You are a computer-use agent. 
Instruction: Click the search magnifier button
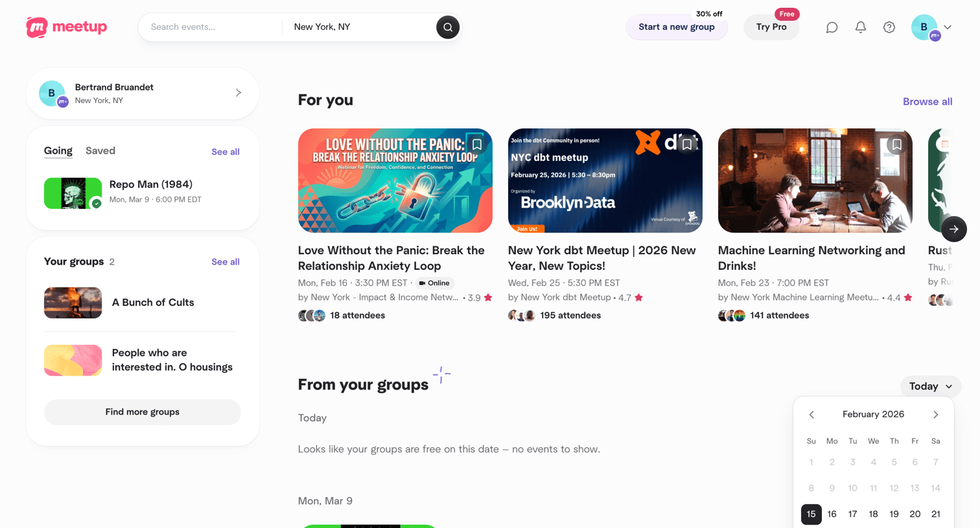click(x=447, y=27)
